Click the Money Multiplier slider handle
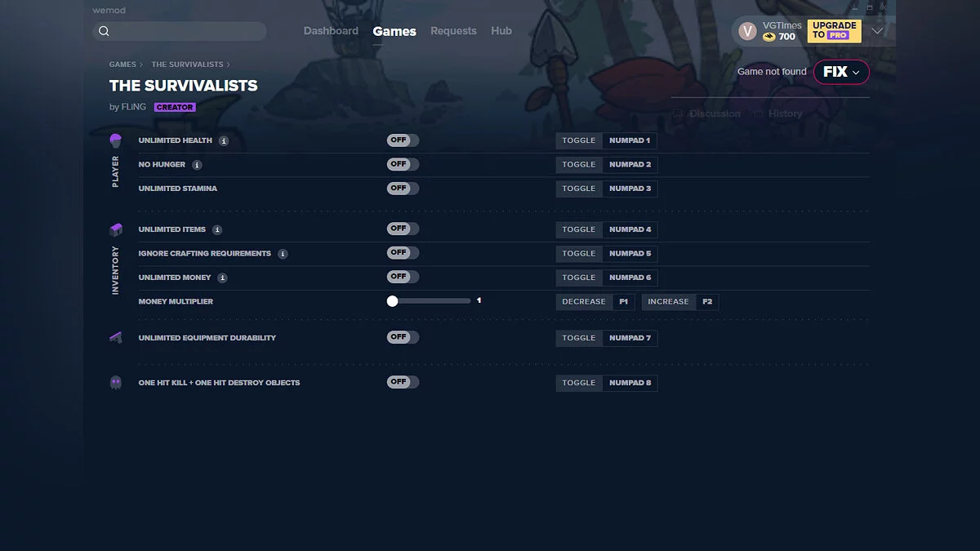 pyautogui.click(x=393, y=301)
